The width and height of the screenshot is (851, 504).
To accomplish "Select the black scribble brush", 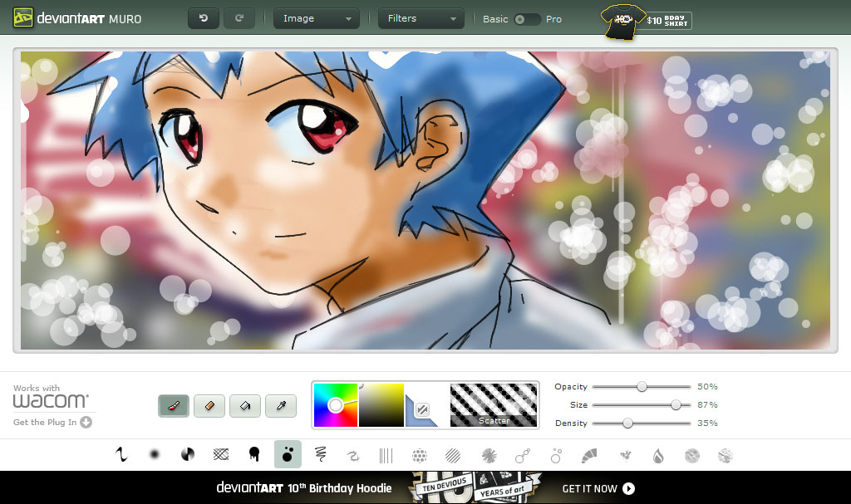I will click(320, 455).
